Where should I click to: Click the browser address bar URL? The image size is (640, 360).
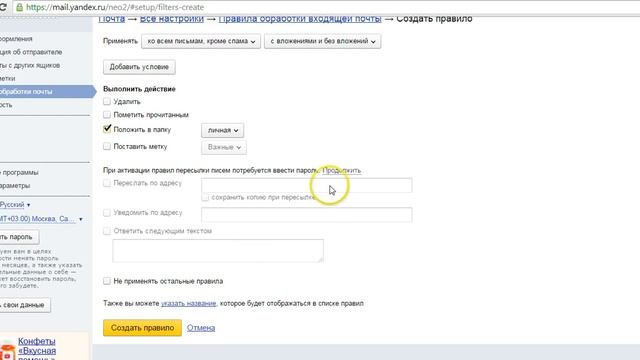pyautogui.click(x=115, y=7)
